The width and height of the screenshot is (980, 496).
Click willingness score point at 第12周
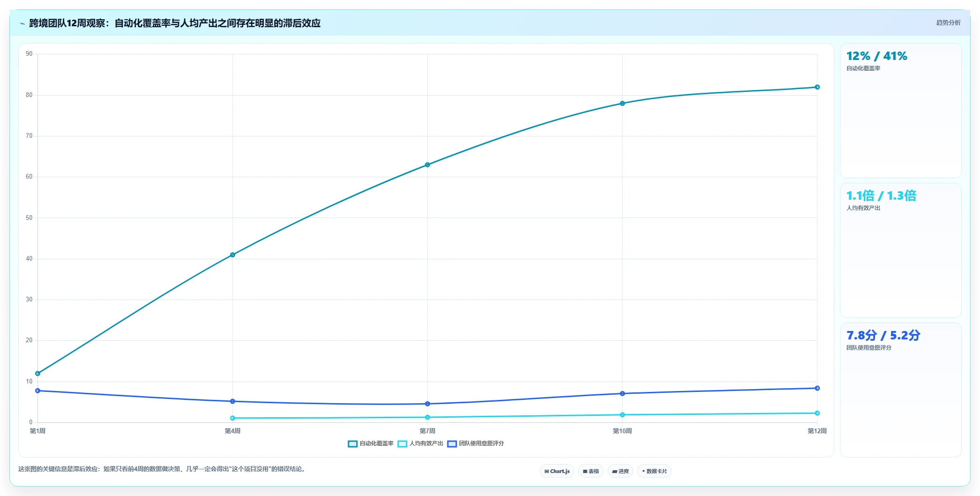(x=817, y=388)
